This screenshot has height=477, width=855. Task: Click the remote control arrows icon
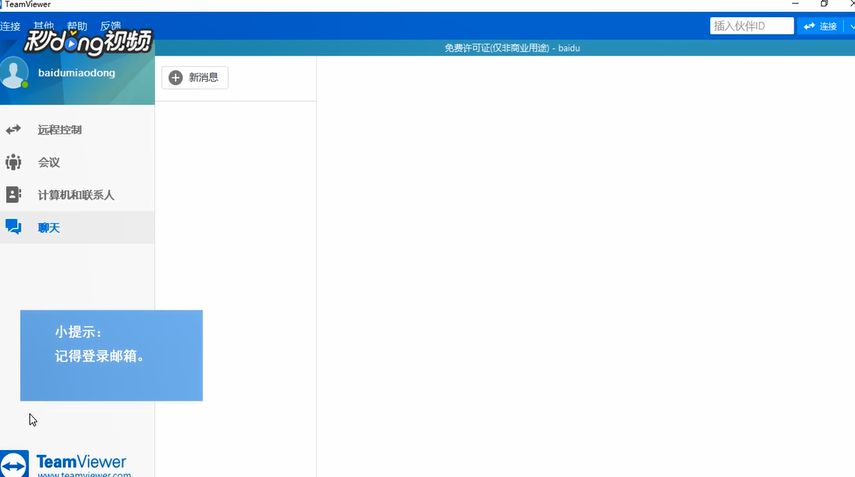coord(13,130)
